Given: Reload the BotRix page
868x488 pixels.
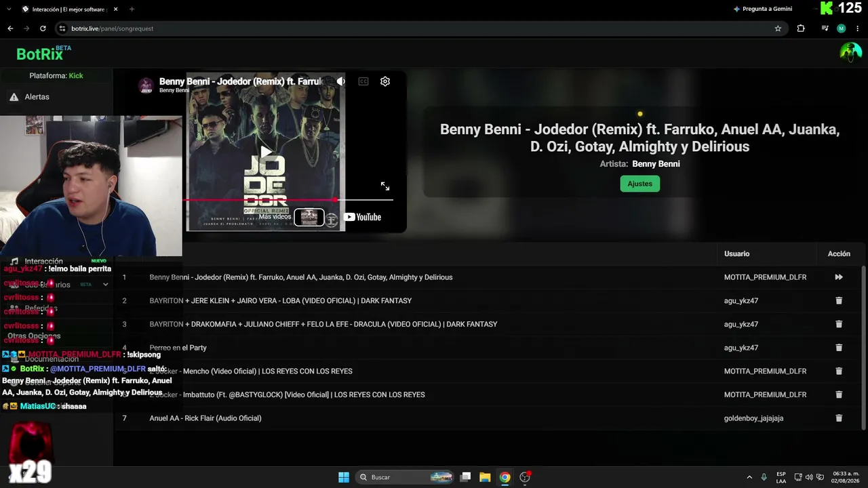Looking at the screenshot, I should pyautogui.click(x=43, y=28).
